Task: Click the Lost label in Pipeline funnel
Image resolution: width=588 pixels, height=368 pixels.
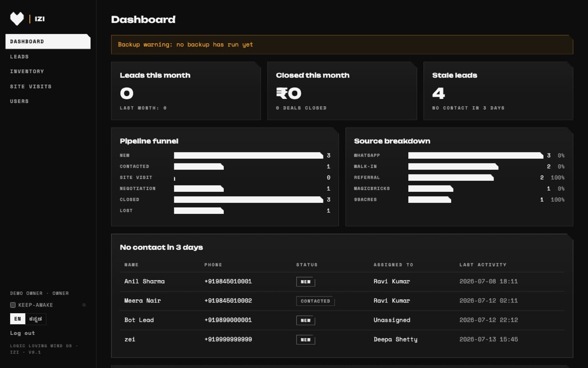Action: click(x=126, y=211)
